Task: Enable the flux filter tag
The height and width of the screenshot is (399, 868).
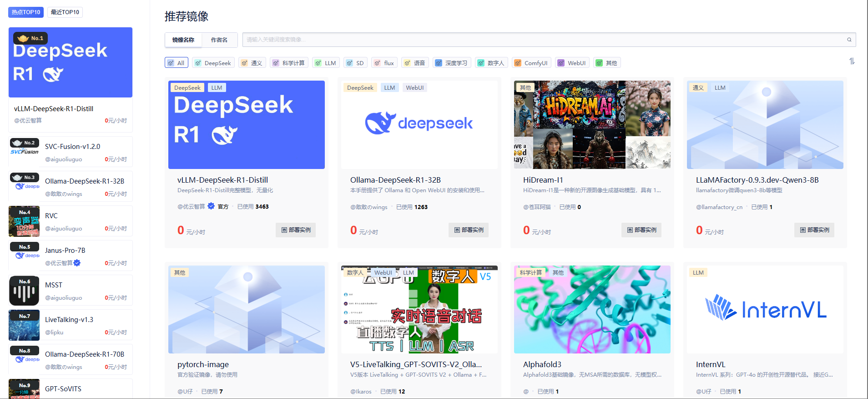Action: (384, 63)
